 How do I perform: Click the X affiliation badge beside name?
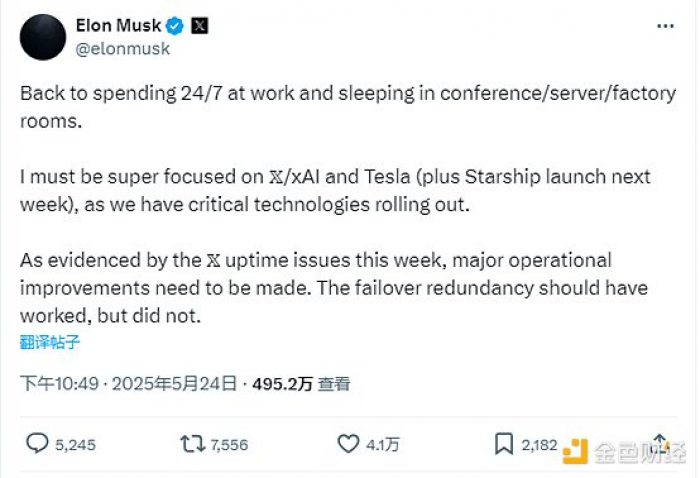coord(200,25)
